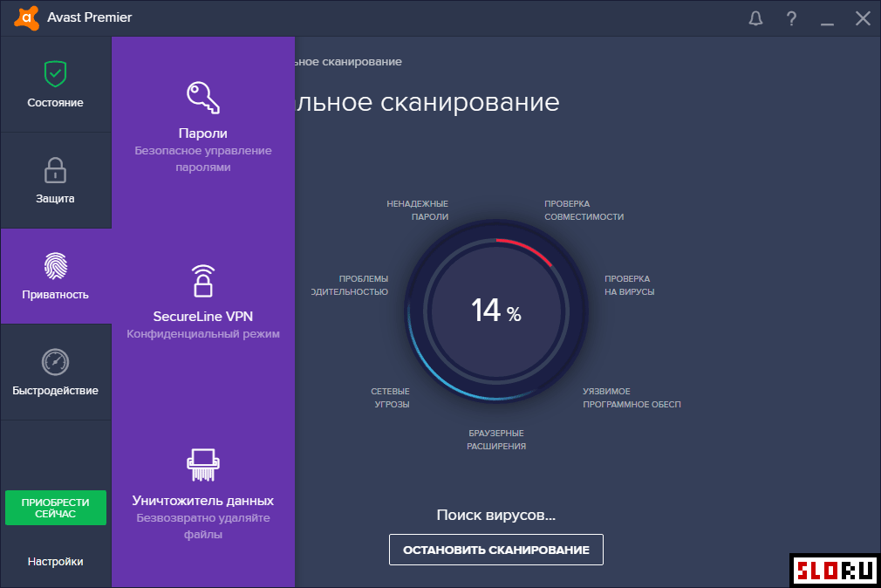The image size is (881, 588).
Task: Click the key Пароли icon
Action: [203, 98]
